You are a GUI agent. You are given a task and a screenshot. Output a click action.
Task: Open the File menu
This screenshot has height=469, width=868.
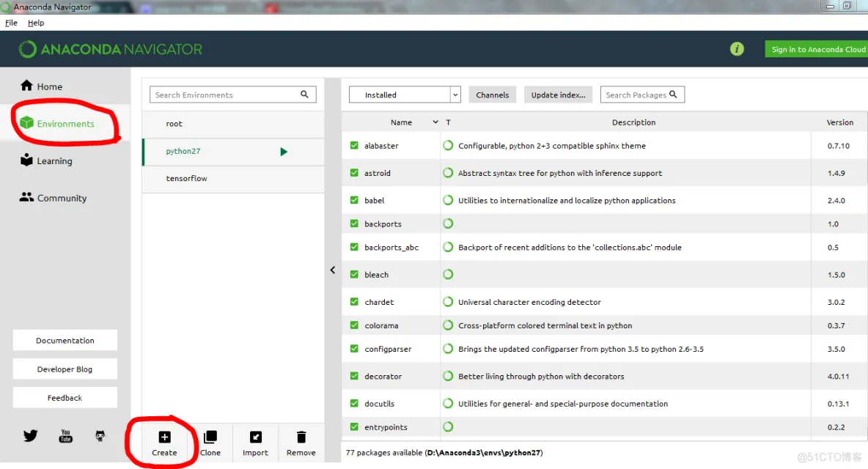(11, 23)
